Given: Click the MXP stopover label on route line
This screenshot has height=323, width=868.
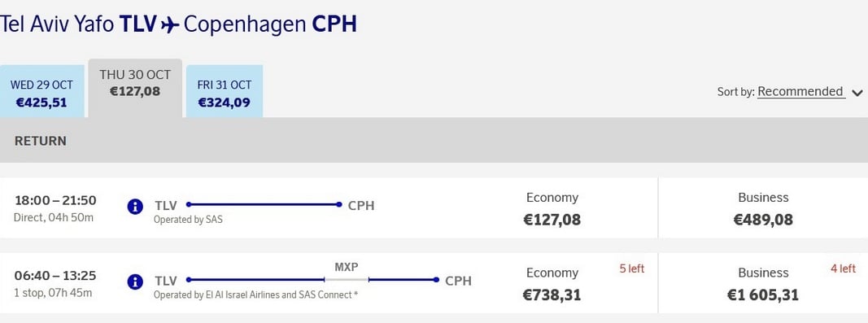Looking at the screenshot, I should click(x=347, y=267).
